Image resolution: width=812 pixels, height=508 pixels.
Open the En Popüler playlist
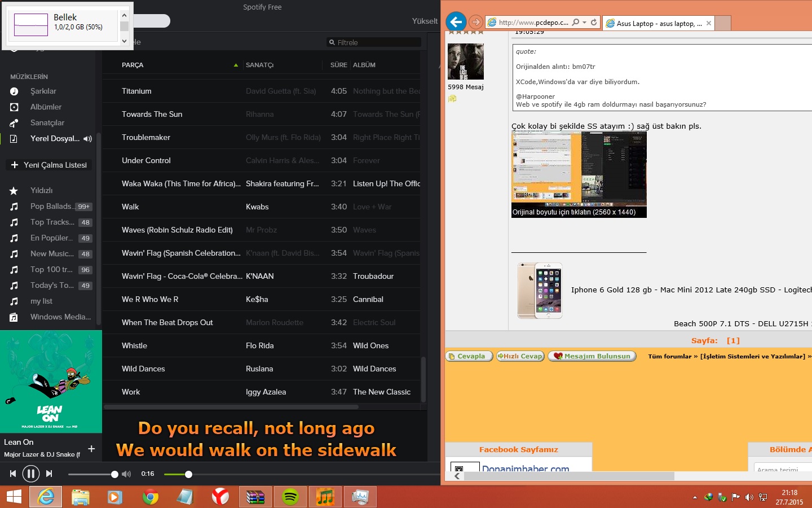click(x=51, y=238)
